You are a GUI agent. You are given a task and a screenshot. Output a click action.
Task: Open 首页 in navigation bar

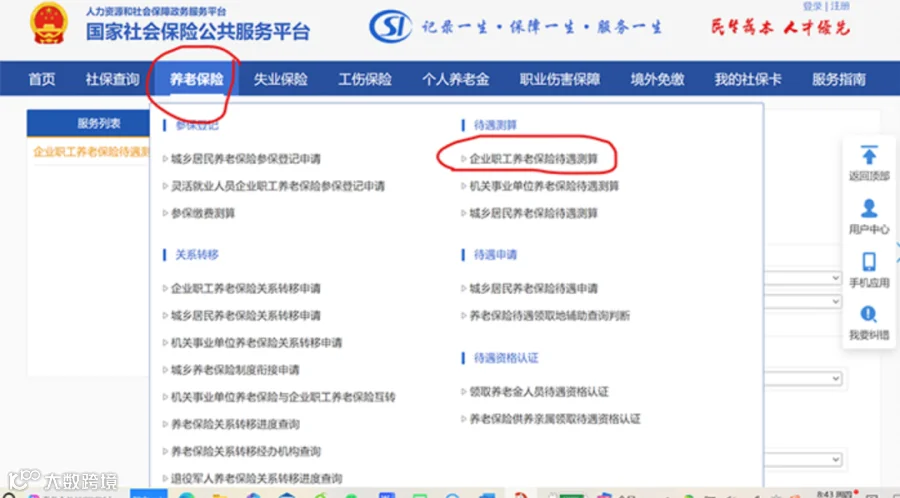click(42, 79)
